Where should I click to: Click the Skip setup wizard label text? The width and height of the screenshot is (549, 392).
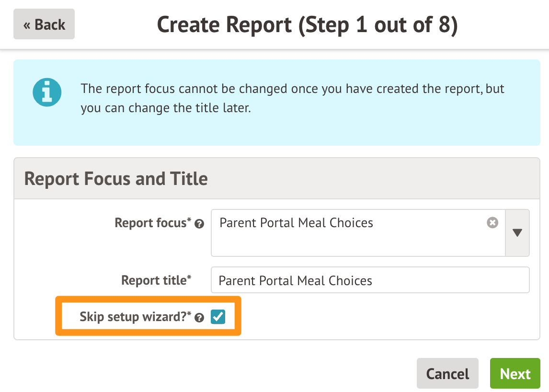[134, 317]
